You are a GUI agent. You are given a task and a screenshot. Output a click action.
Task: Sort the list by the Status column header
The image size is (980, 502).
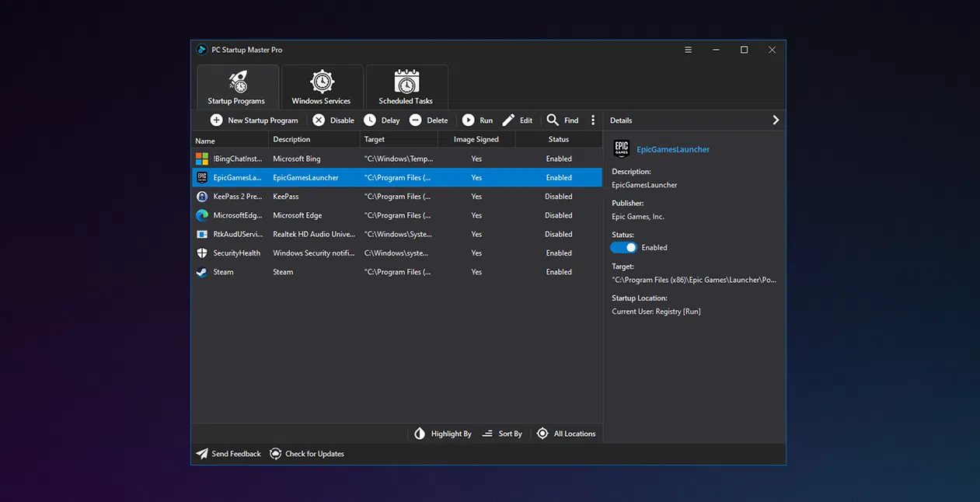pyautogui.click(x=559, y=140)
